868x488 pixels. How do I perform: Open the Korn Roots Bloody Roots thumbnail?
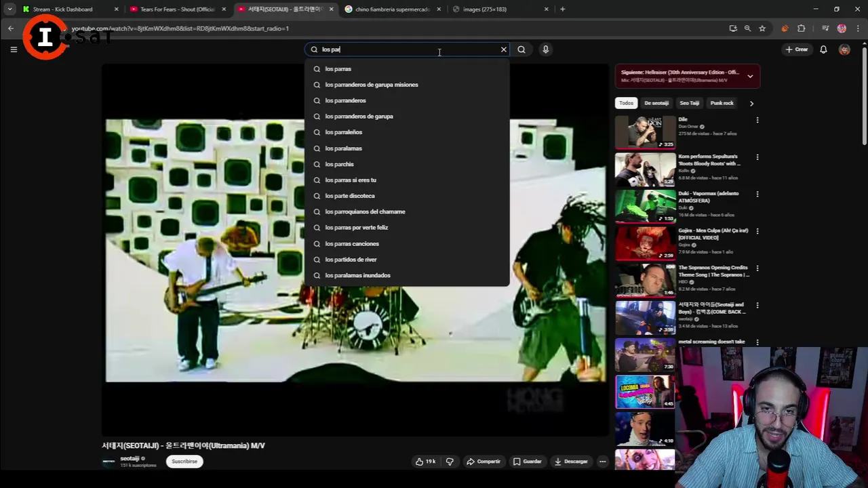coord(645,169)
